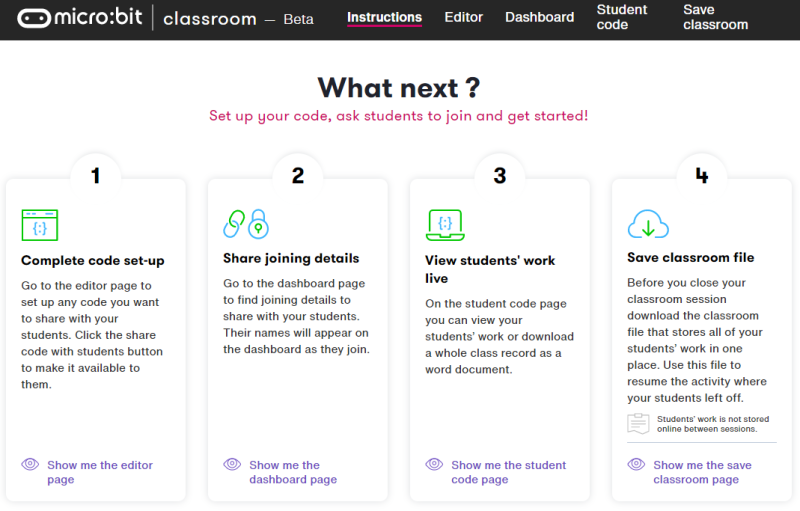
Task: Open the Instructions tab
Action: click(x=384, y=17)
